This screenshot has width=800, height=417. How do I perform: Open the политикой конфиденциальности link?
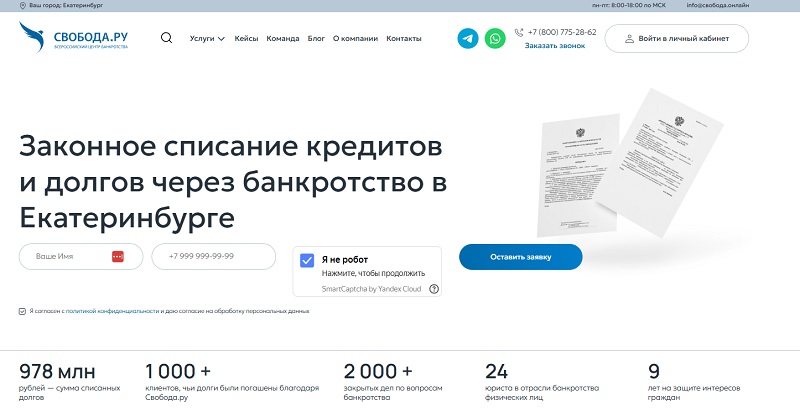112,311
